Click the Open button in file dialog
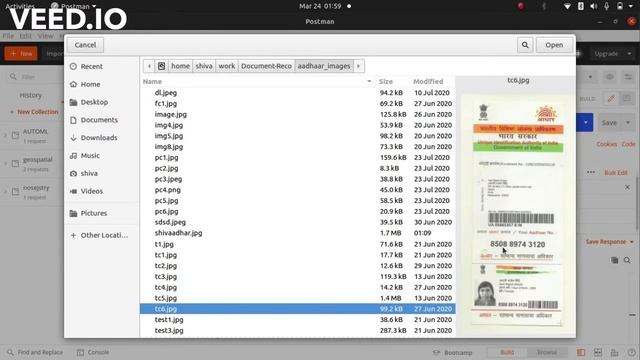 [554, 45]
